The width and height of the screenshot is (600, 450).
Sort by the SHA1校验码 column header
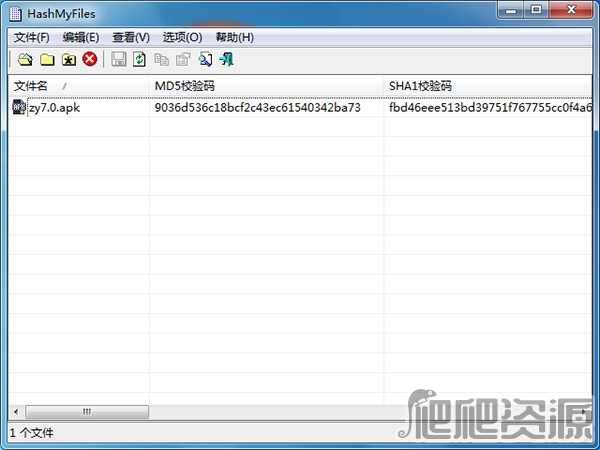(x=488, y=86)
